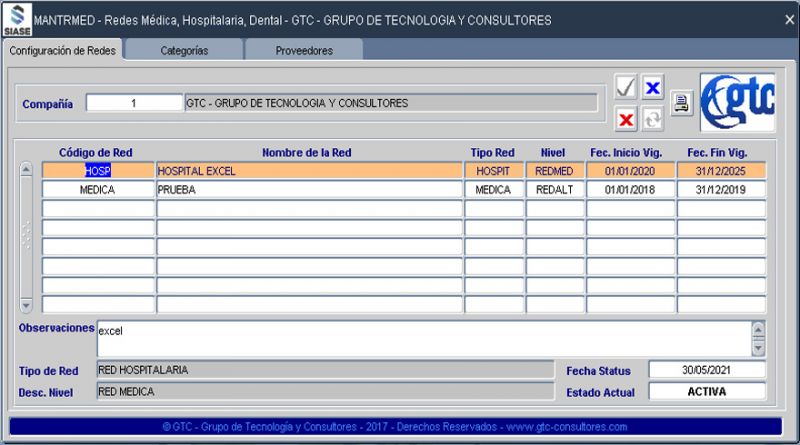Viewport: 800px width, 445px height.
Task: Click the red X delete icon
Action: click(626, 119)
